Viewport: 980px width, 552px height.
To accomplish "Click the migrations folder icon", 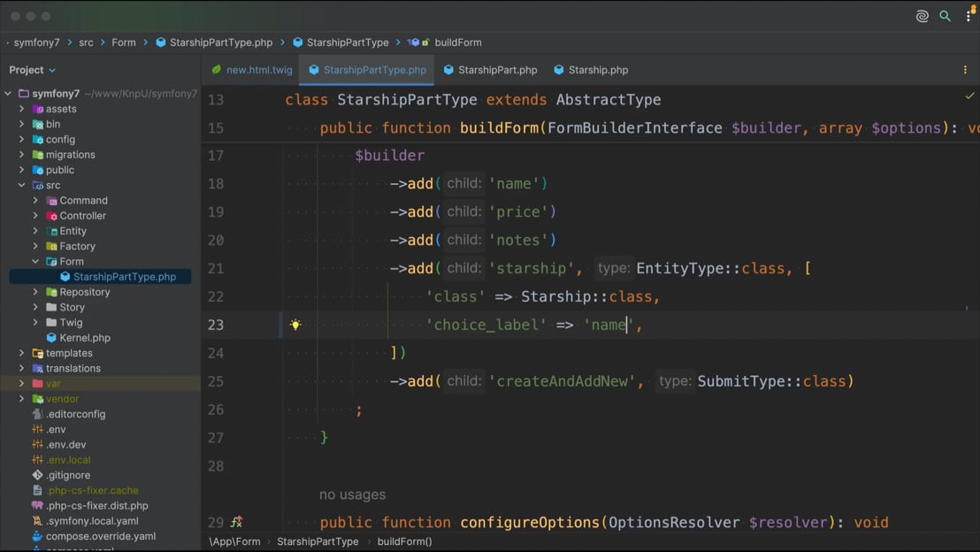I will coord(37,155).
